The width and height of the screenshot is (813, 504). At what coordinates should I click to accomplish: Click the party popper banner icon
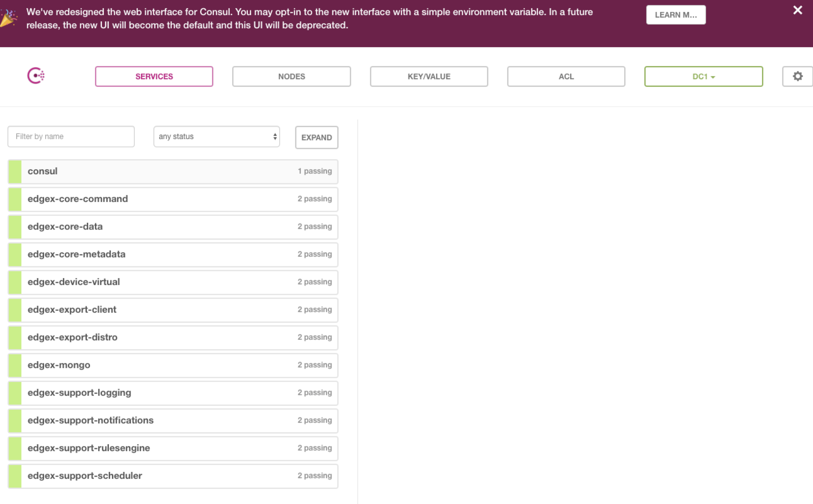[8, 18]
